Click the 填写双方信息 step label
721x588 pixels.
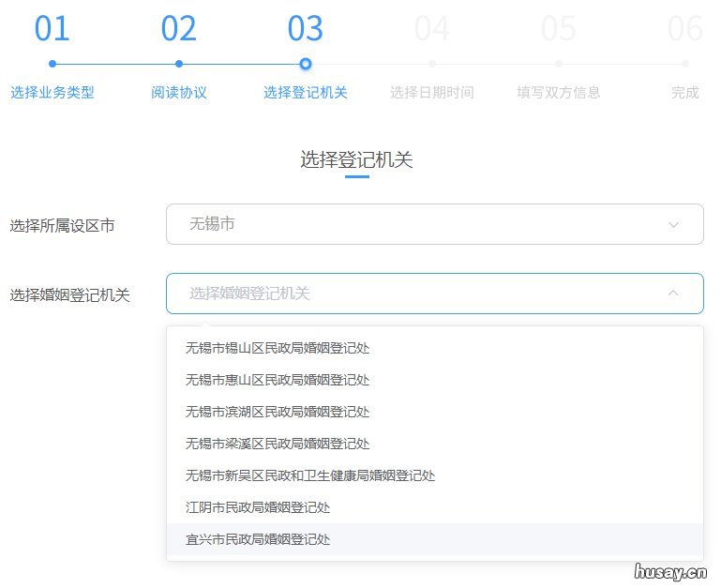click(559, 93)
